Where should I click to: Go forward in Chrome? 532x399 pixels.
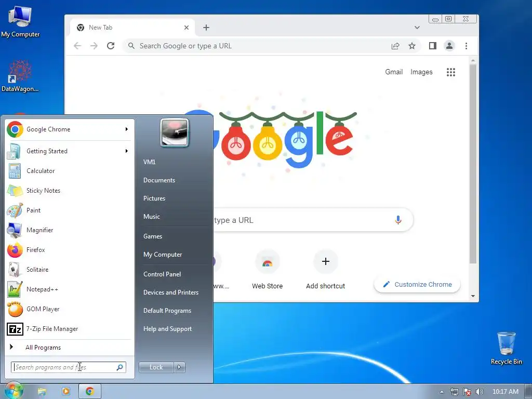94,46
